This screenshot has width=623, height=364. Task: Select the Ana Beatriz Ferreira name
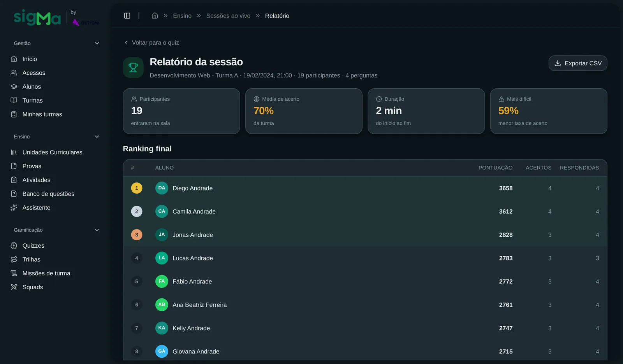click(199, 305)
